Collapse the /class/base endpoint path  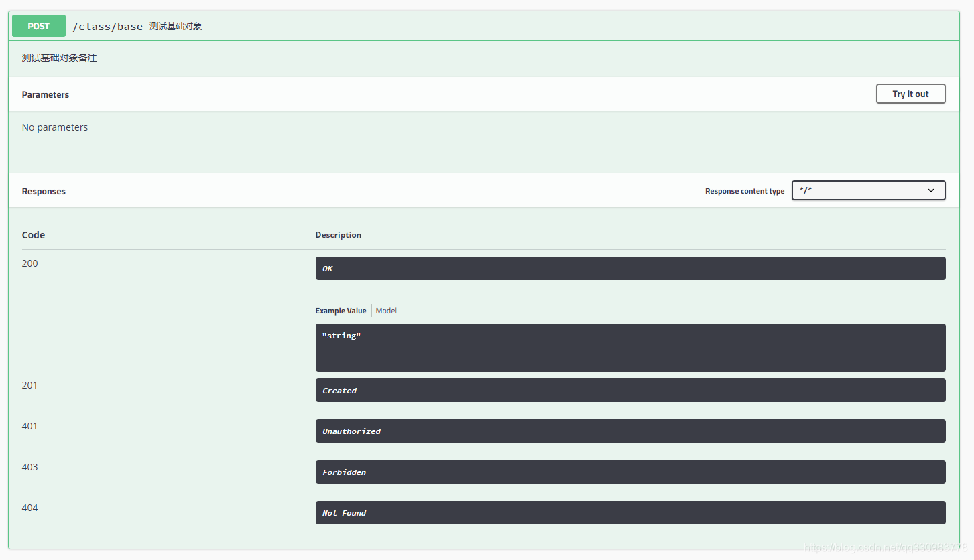coord(107,27)
